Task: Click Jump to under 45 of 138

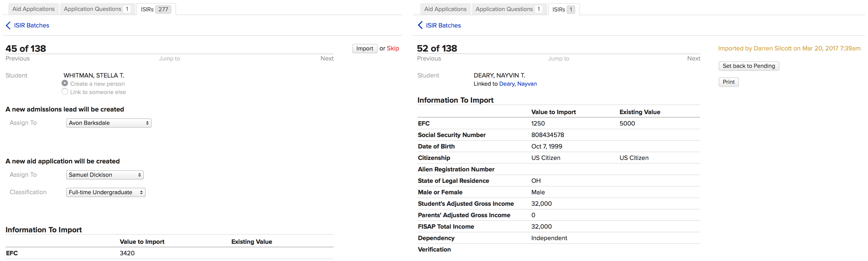Action: pos(169,59)
